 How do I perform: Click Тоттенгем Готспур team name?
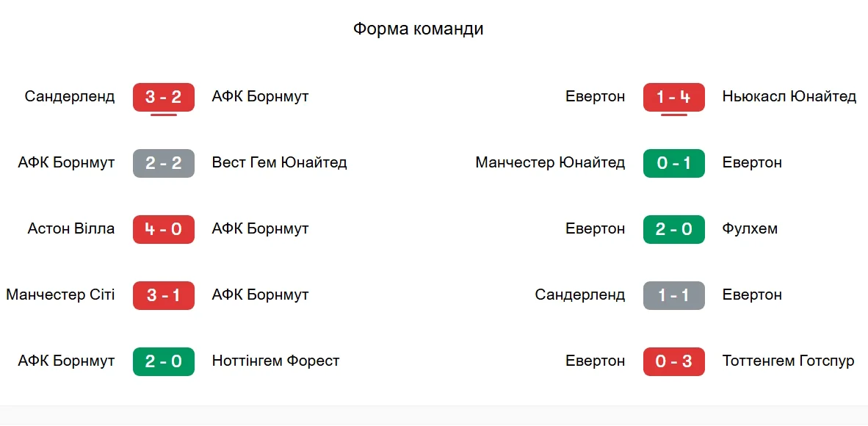coord(788,361)
